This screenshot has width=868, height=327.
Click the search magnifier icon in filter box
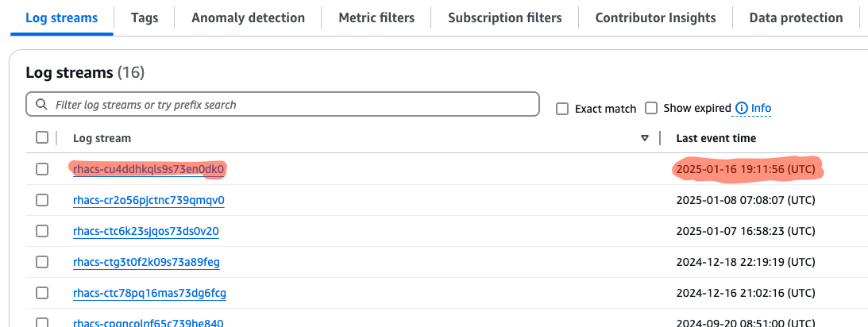[41, 105]
